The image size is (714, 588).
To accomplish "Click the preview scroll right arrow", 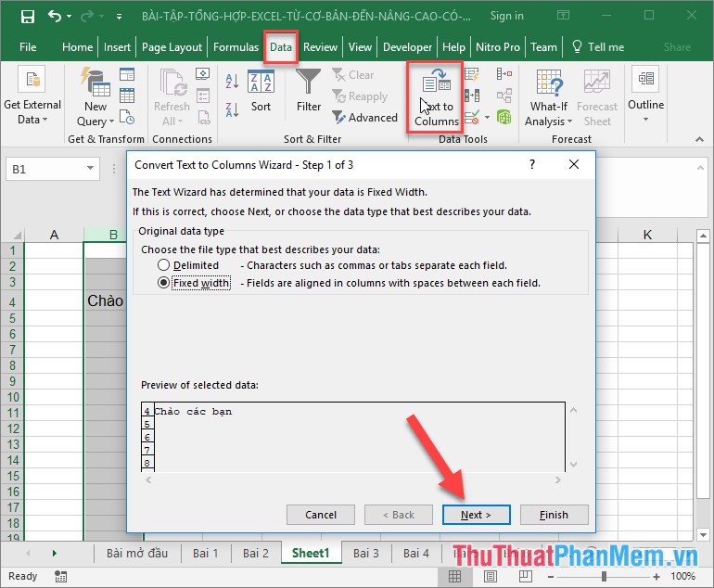I will coord(558,480).
